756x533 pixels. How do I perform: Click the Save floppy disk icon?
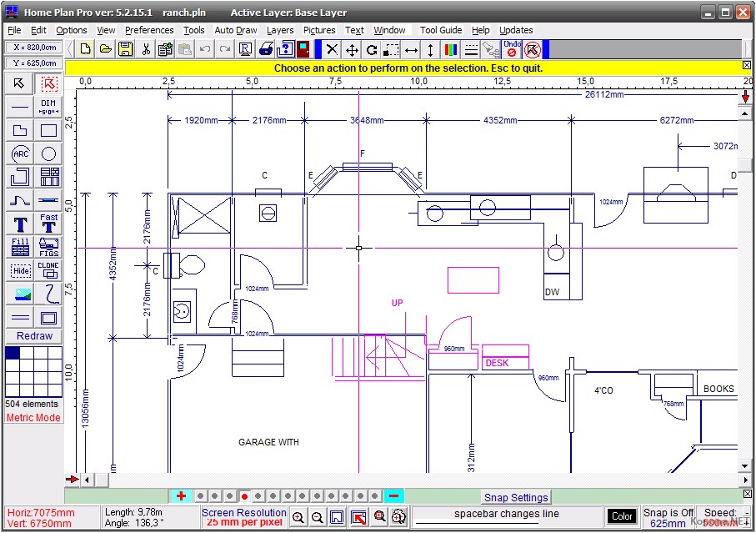point(126,49)
